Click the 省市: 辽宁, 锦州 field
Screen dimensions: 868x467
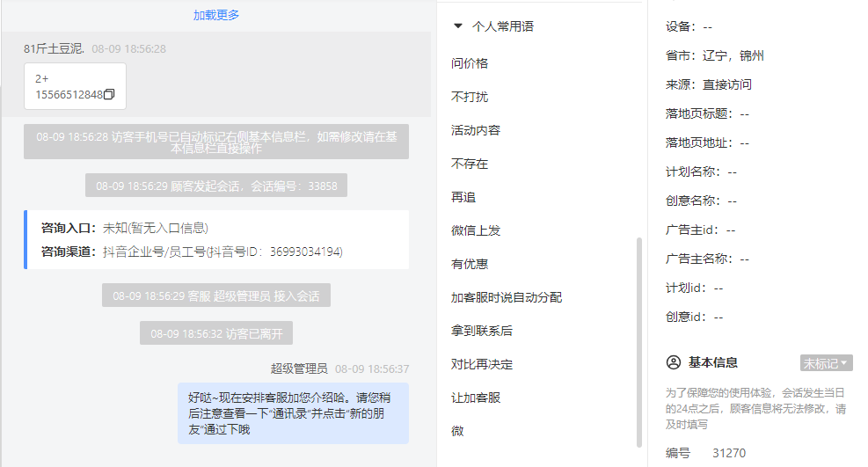click(x=715, y=55)
